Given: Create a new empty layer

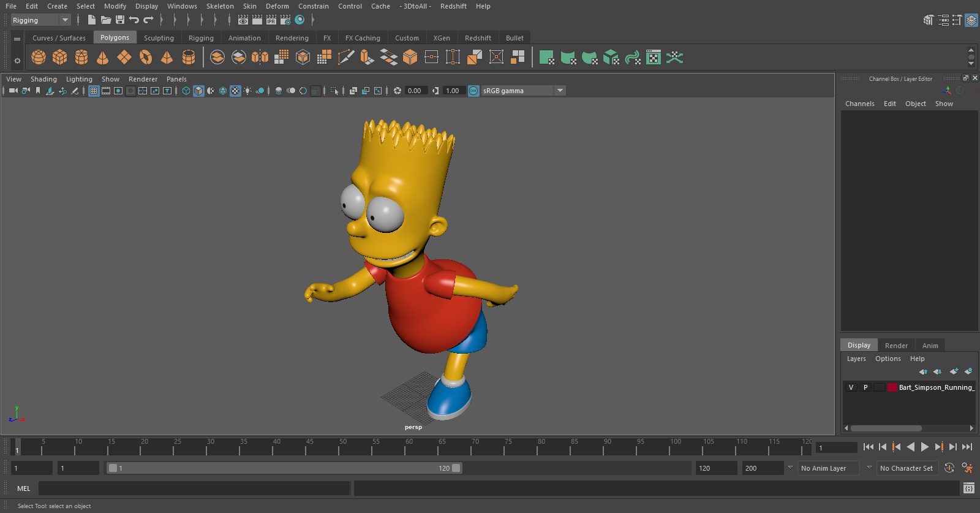Looking at the screenshot, I should pos(954,371).
